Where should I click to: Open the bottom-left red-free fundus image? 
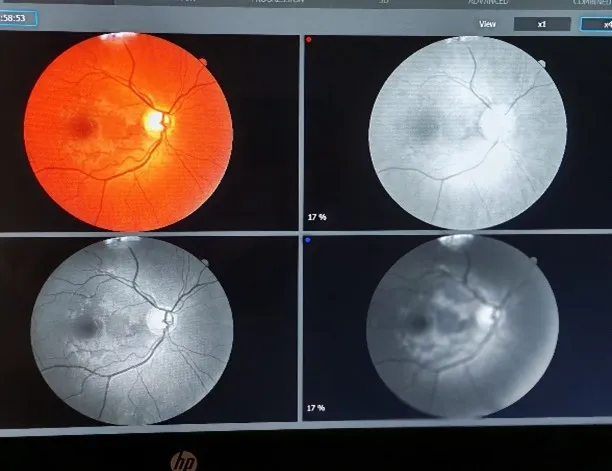point(132,326)
